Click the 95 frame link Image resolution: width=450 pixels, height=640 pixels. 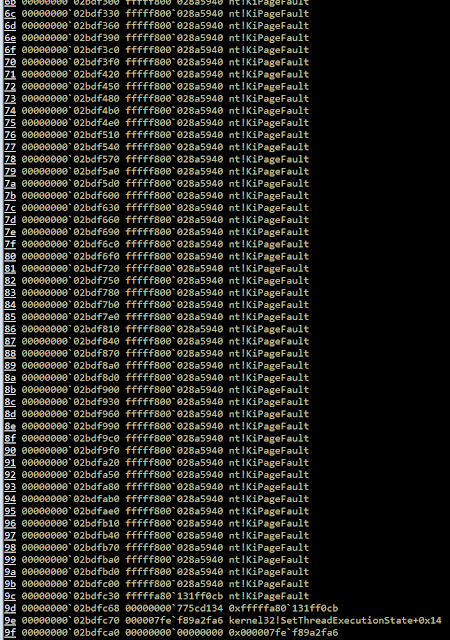(10, 511)
